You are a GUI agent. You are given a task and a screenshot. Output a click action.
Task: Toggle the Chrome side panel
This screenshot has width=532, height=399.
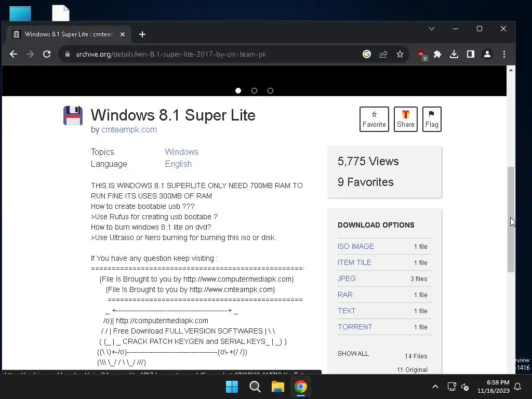tap(471, 54)
